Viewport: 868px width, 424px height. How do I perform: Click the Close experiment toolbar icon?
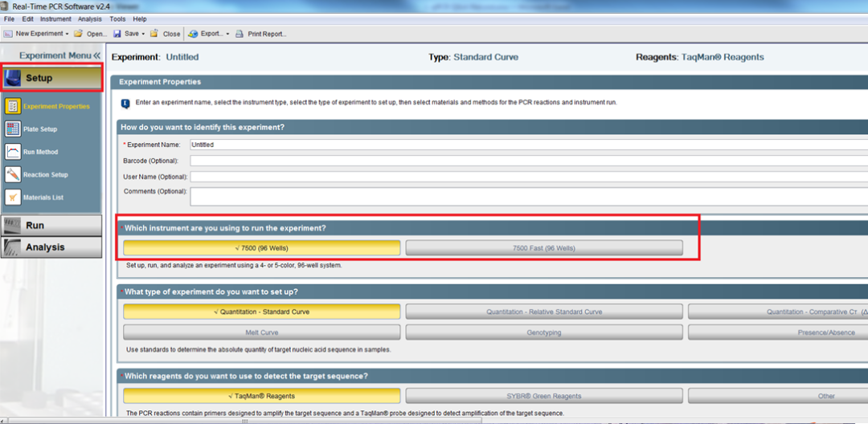click(x=154, y=34)
